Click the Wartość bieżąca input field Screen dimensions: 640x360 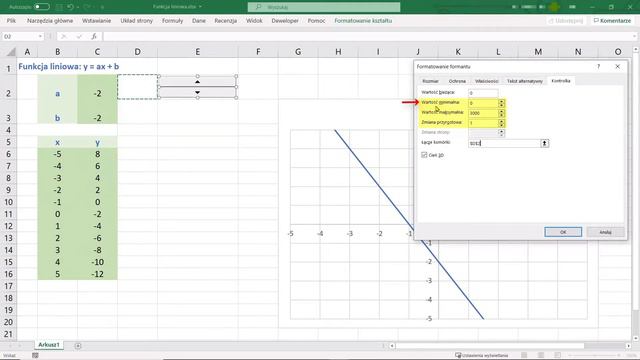(x=483, y=93)
